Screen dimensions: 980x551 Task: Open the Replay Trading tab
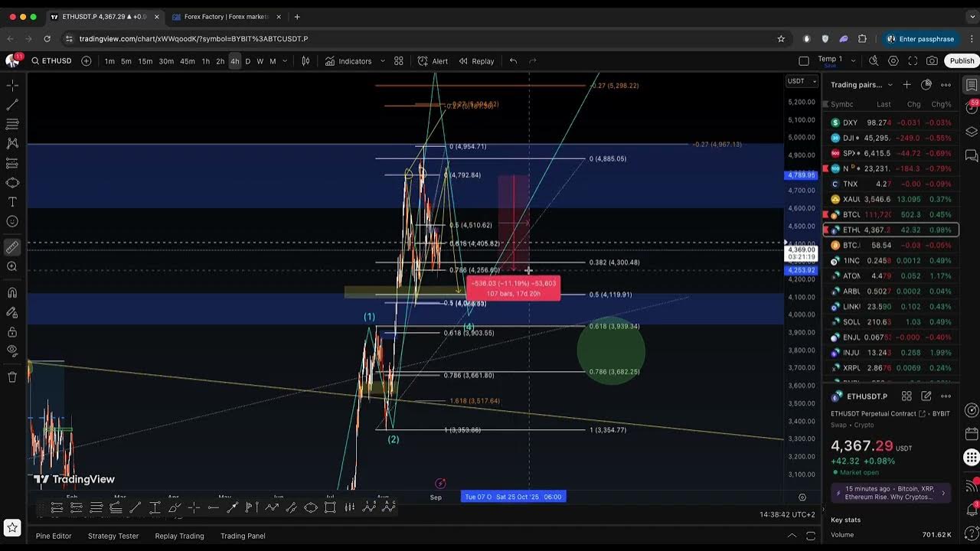[180, 536]
